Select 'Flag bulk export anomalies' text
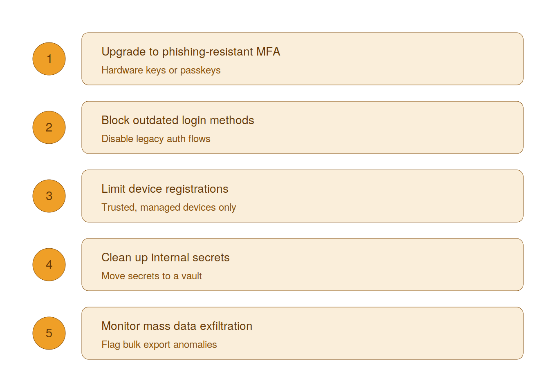 [x=159, y=345]
